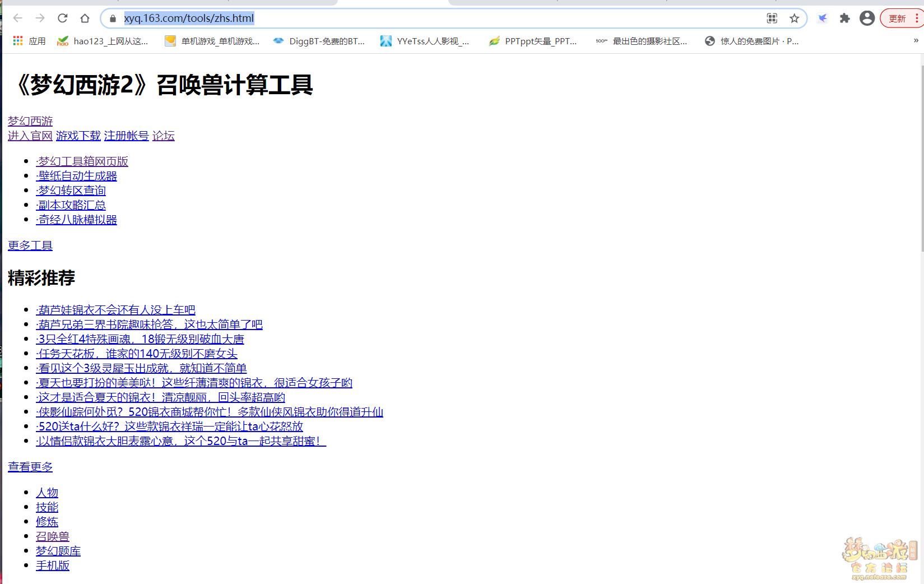Image resolution: width=924 pixels, height=584 pixels.
Task: Open 游戏下载 link
Action: point(78,136)
